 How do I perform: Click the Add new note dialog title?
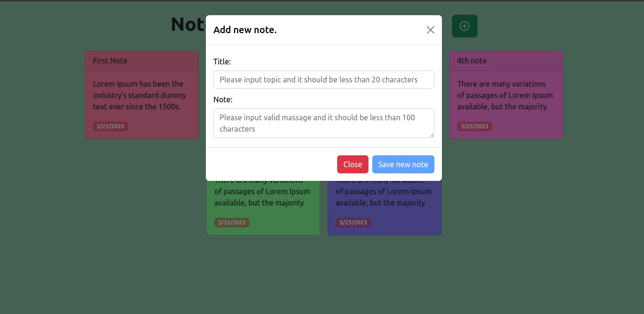click(x=245, y=29)
